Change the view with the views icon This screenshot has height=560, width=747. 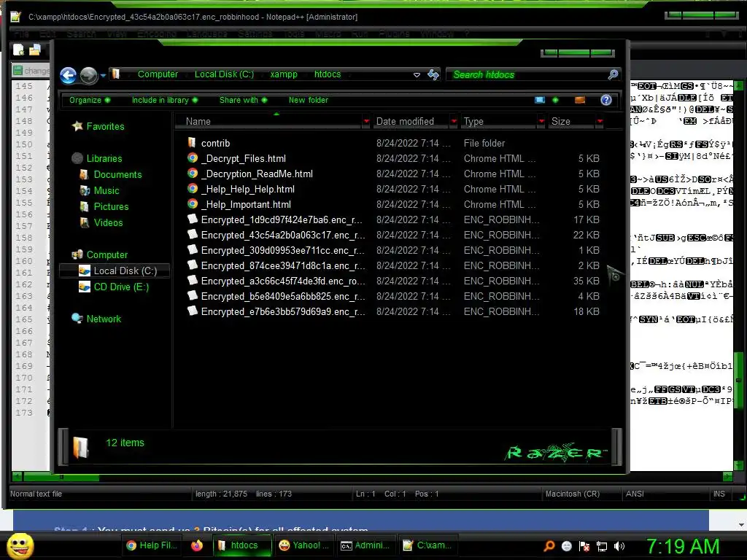540,100
